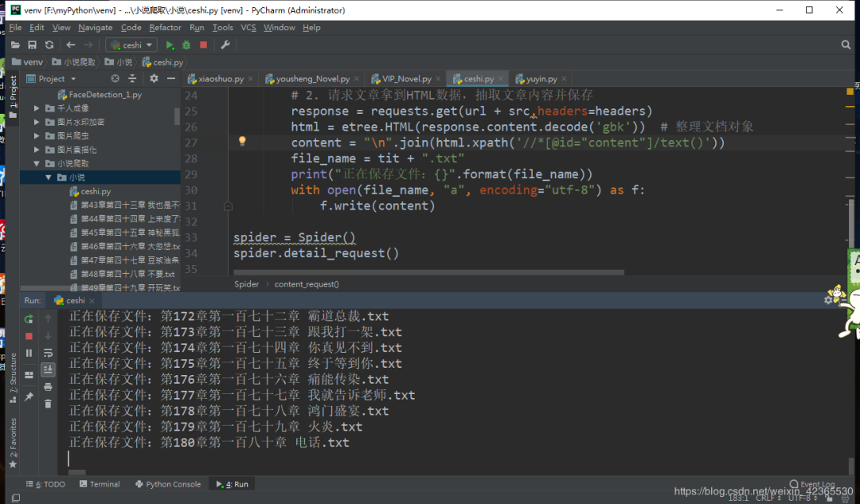Image resolution: width=860 pixels, height=504 pixels.
Task: Open the Refactor menu
Action: [165, 27]
